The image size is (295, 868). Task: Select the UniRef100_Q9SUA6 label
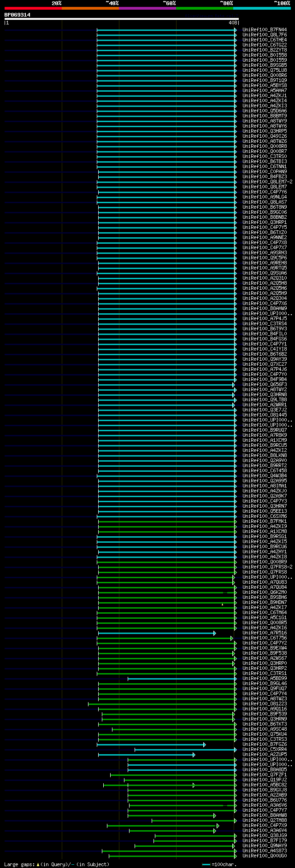coord(265,273)
